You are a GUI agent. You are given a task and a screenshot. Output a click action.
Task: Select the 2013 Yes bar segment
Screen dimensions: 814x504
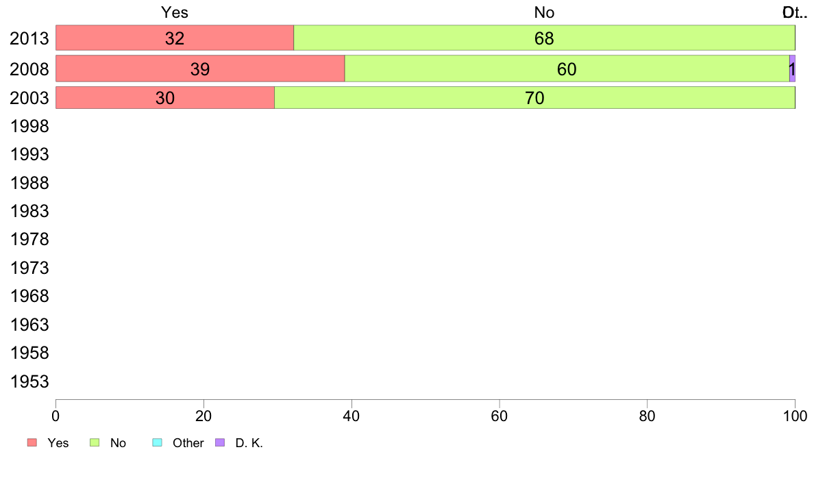pyautogui.click(x=175, y=38)
